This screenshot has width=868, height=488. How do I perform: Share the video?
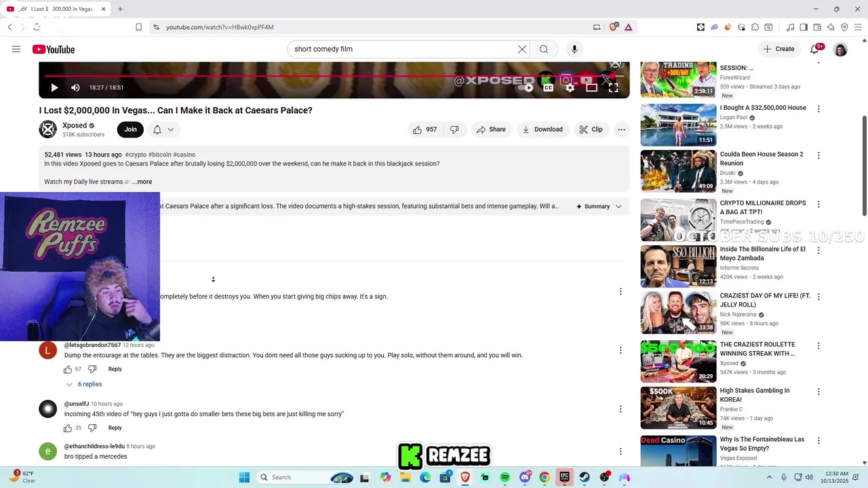491,129
